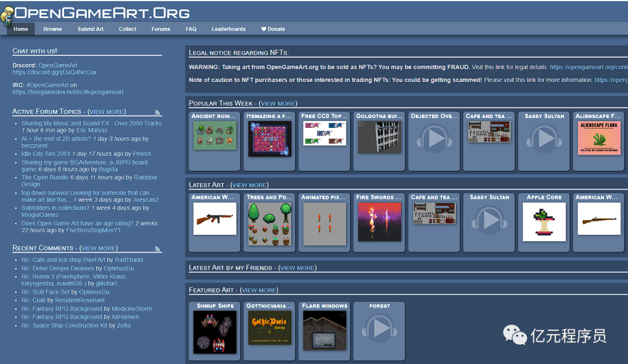Go to the Home tab

coord(21,29)
